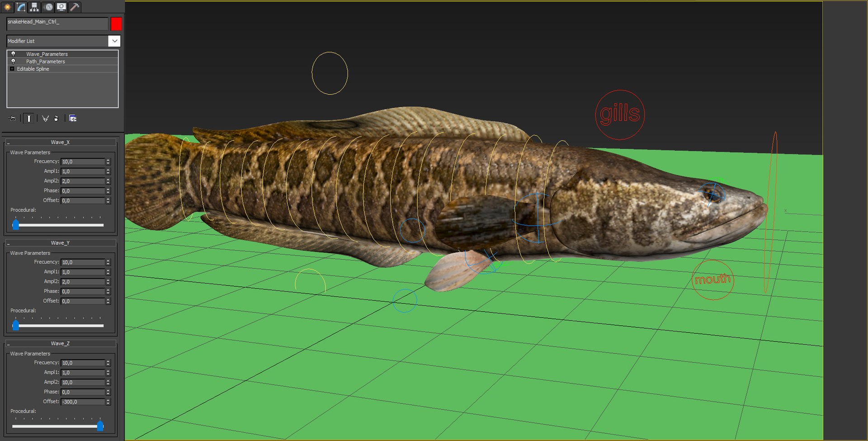Click Wave_Y Frecuency value field
The width and height of the screenshot is (868, 441).
[83, 262]
